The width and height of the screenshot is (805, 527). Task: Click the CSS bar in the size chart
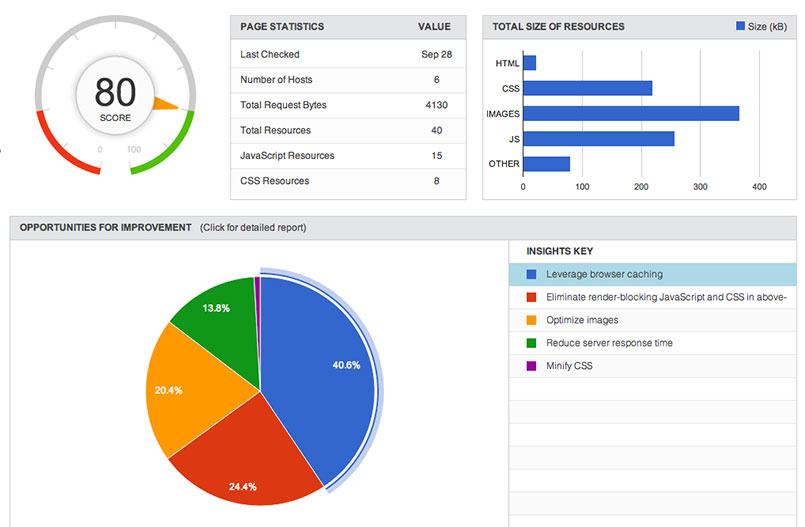click(587, 88)
